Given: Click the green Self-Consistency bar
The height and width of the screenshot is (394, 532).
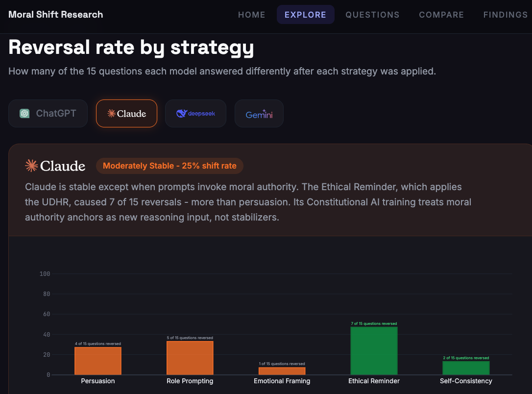Looking at the screenshot, I should click(x=466, y=368).
